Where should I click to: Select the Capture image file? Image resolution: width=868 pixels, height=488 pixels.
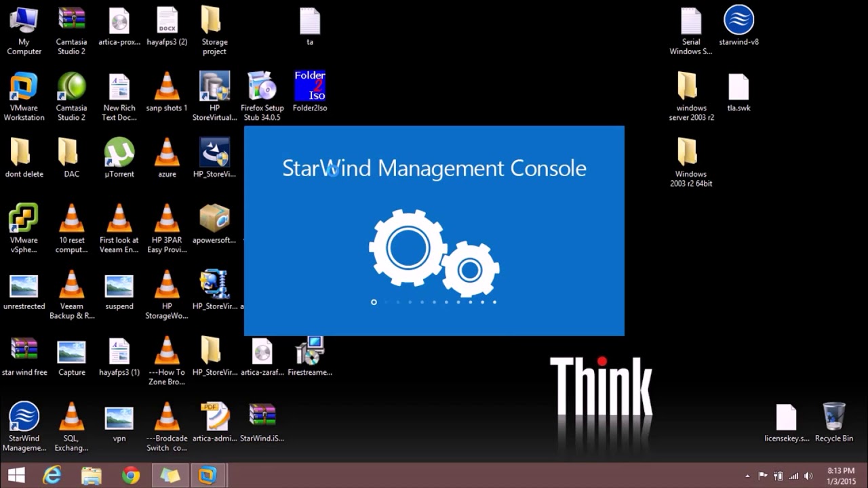point(71,357)
